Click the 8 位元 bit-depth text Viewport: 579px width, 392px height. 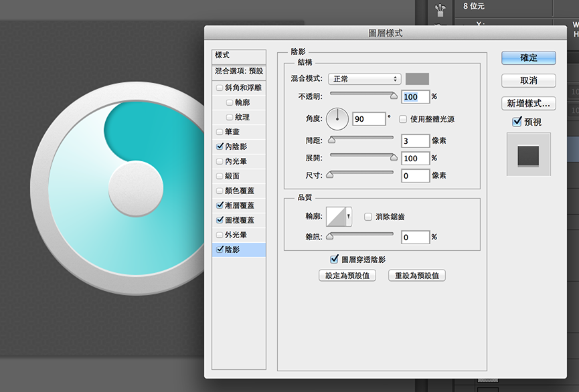click(474, 6)
